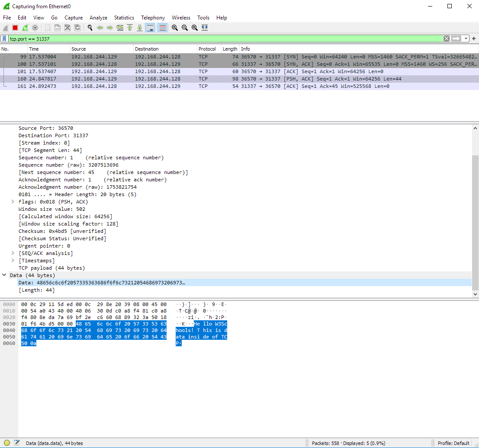Open saved display filter bookmarks

pos(5,39)
